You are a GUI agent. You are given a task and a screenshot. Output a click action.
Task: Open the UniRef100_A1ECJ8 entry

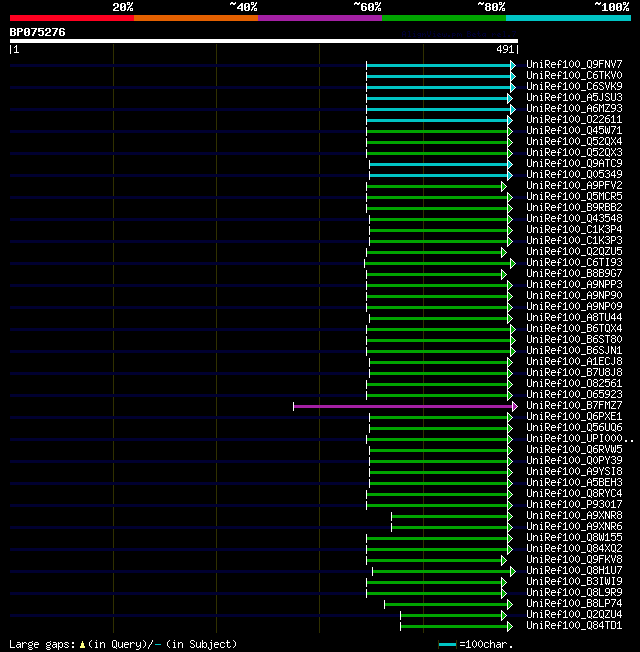(x=574, y=362)
